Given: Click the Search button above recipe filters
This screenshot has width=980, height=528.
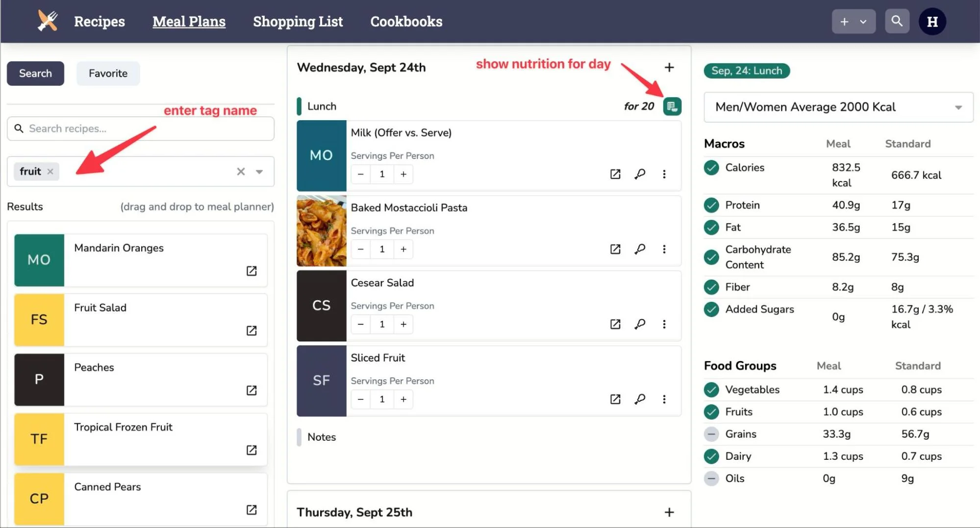Looking at the screenshot, I should click(35, 73).
